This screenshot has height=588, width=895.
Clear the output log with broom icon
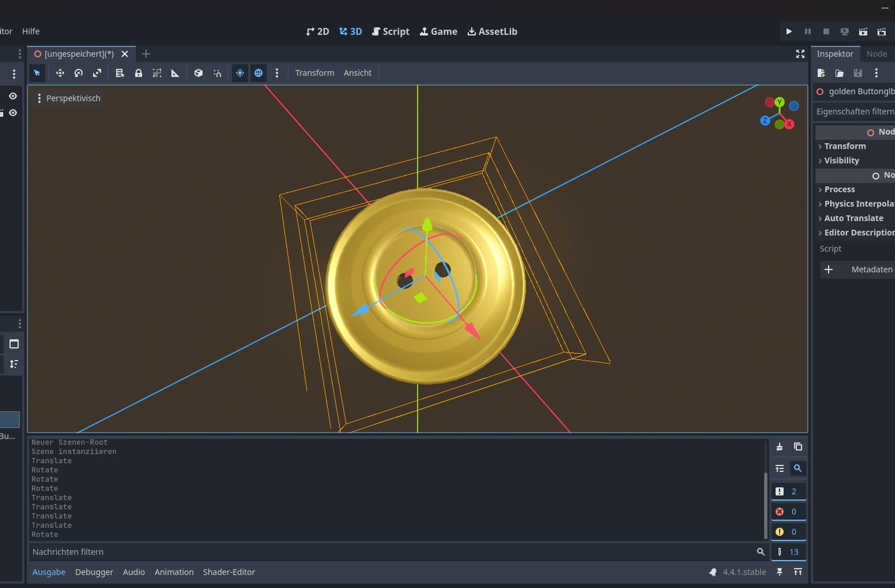[780, 447]
